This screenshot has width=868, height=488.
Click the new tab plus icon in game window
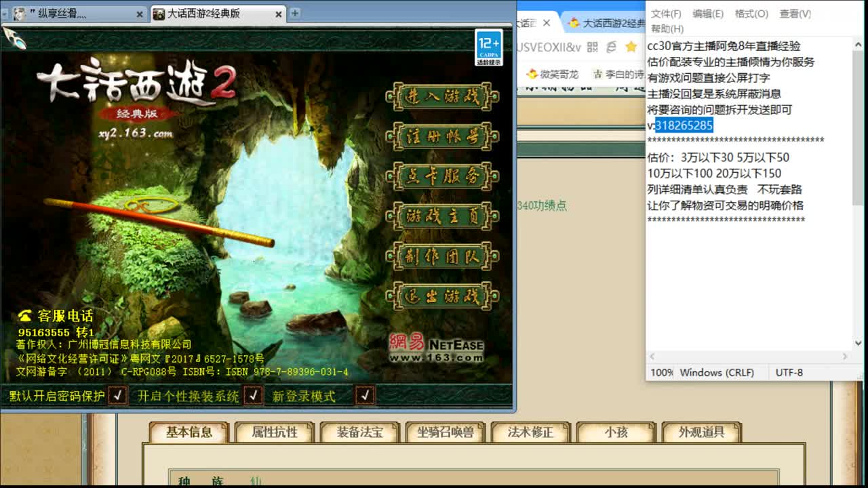[295, 13]
